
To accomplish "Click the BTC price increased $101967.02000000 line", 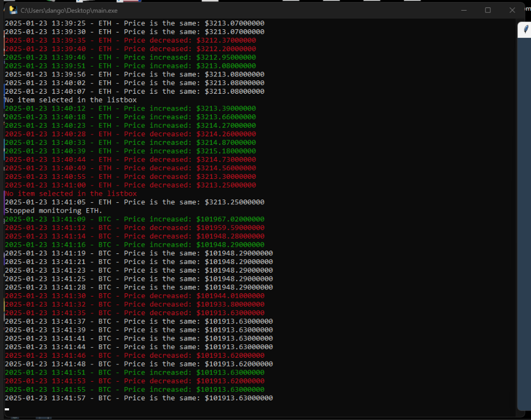I will (135, 219).
